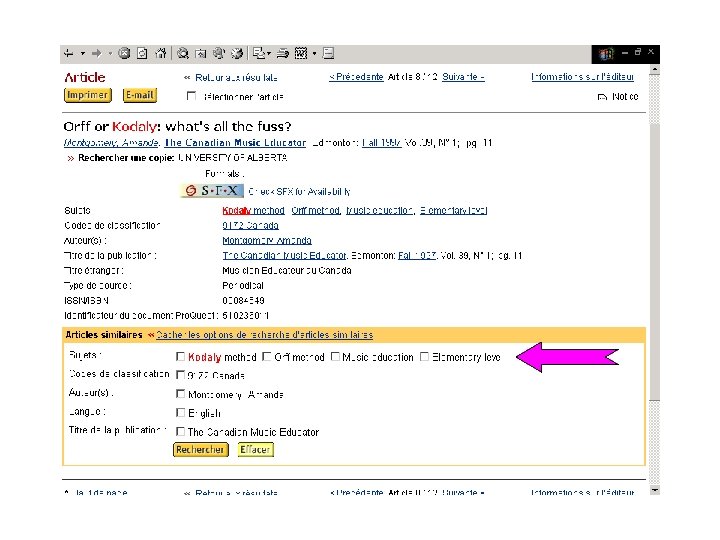
Task: Check the Montgomery, Amanda author checkbox
Action: point(180,394)
